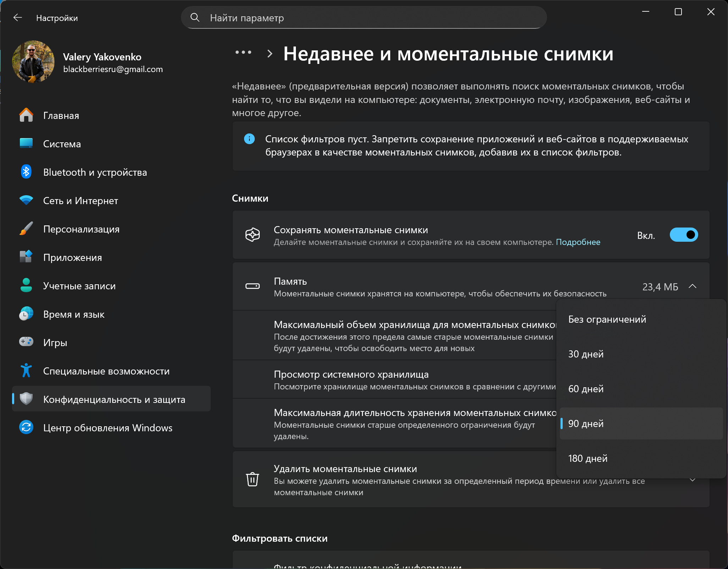The width and height of the screenshot is (728, 569).
Task: Click the Bluetooth icon in sidebar
Action: tap(26, 172)
